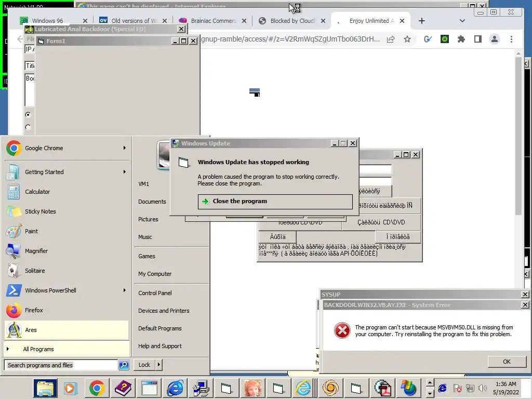Open Windows Media Player taskbar icon
This screenshot has height=399, width=532.
71,388
